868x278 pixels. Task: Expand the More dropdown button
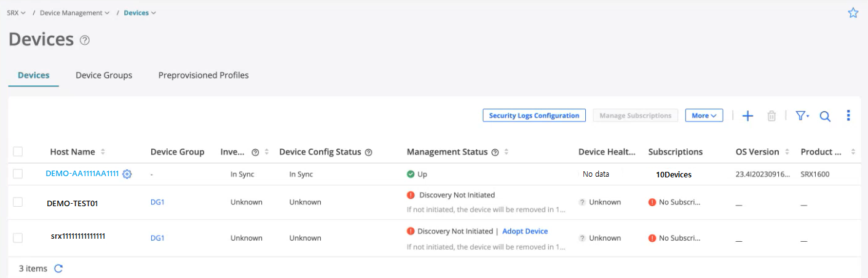[x=704, y=115]
